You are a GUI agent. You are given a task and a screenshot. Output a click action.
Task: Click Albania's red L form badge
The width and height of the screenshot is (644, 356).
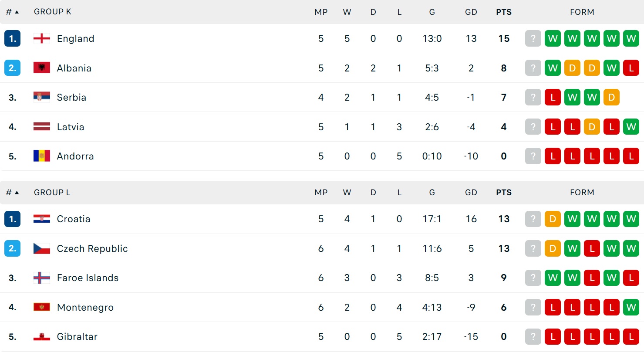631,68
